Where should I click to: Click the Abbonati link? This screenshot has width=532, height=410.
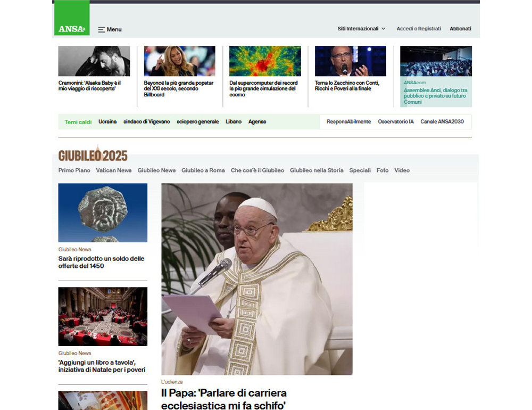pos(460,29)
